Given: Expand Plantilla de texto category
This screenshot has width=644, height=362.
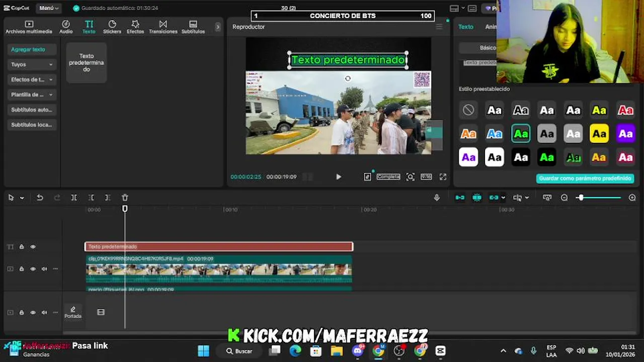Looking at the screenshot, I should pyautogui.click(x=32, y=95).
